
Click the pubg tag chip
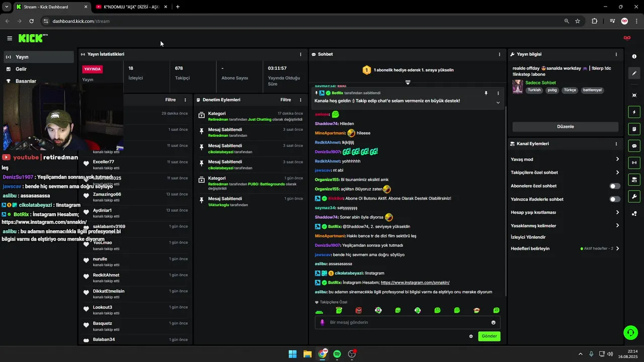pos(552,90)
